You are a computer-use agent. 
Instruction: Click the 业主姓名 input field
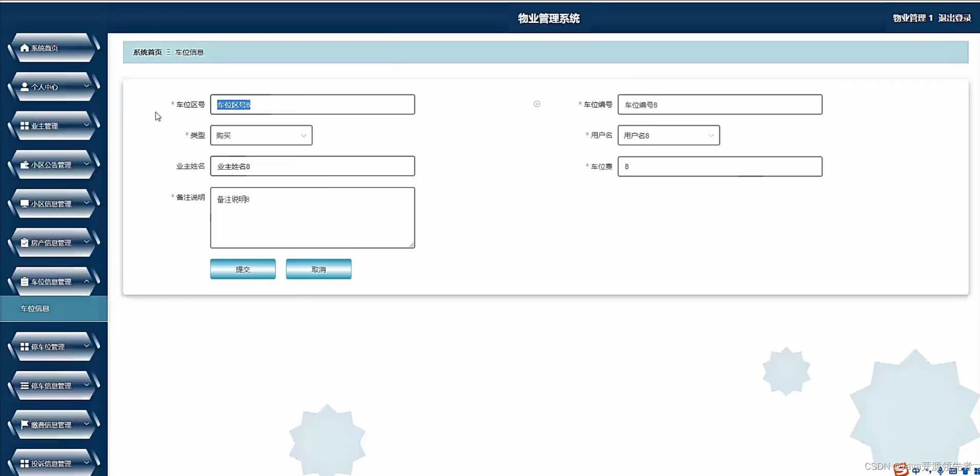(312, 166)
